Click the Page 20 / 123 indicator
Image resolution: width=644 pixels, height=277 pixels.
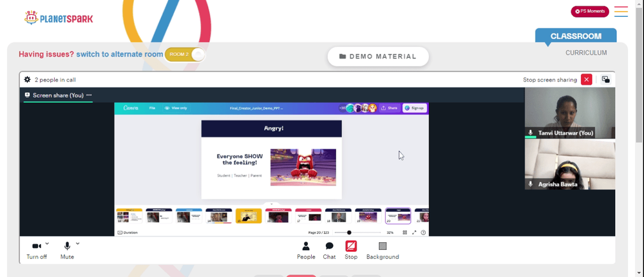319,233
